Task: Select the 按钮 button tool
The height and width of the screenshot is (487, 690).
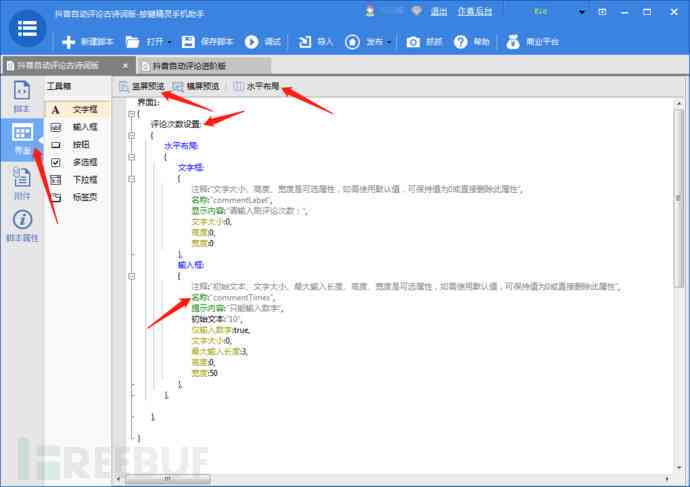Action: (77, 145)
